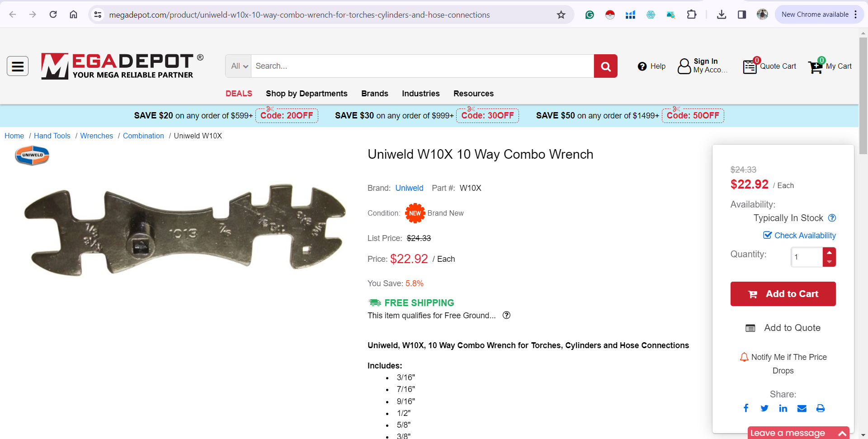Share product on Facebook
This screenshot has width=868, height=439.
(x=746, y=408)
